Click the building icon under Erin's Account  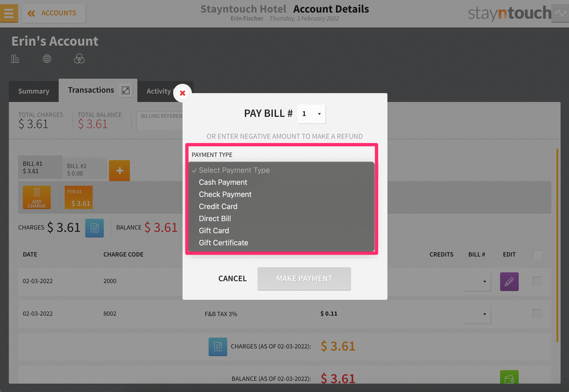[x=15, y=59]
